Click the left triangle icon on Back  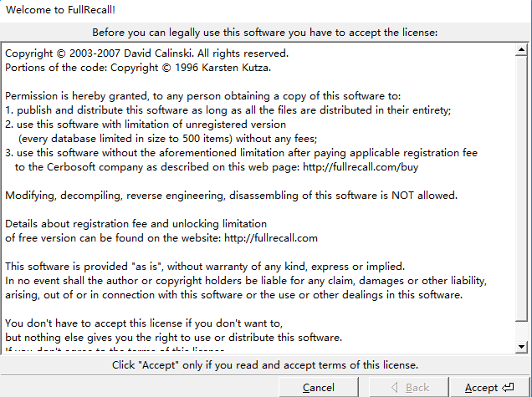tap(395, 387)
